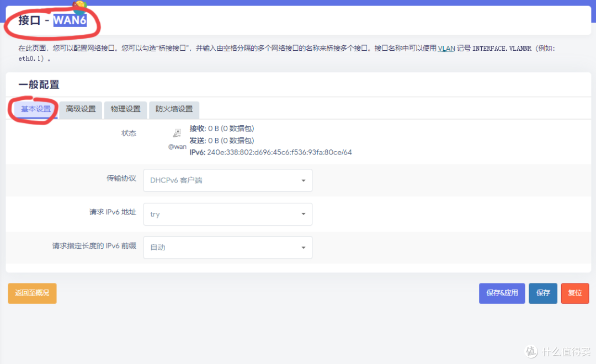596x364 pixels.
Task: Open the 物理设置 tab
Action: pyautogui.click(x=125, y=110)
